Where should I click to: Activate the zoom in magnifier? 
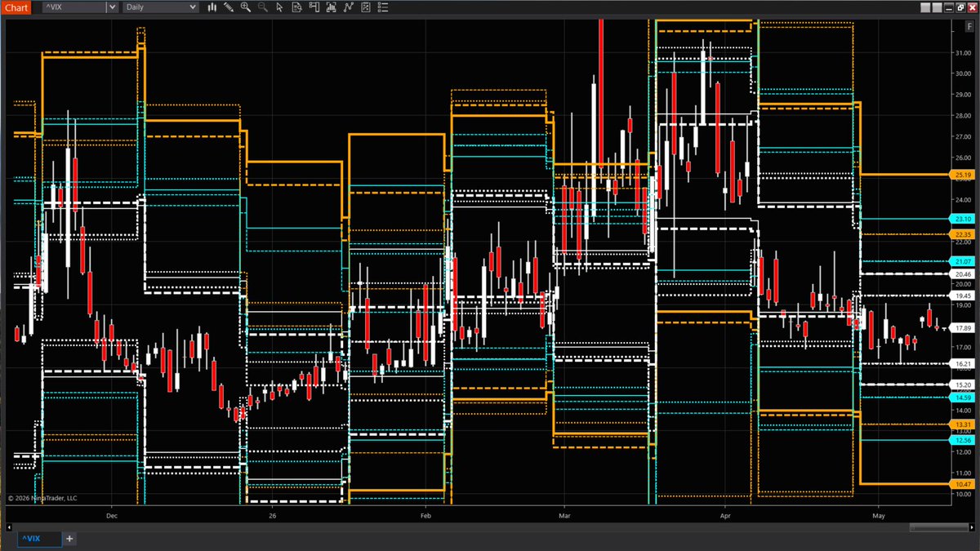245,7
